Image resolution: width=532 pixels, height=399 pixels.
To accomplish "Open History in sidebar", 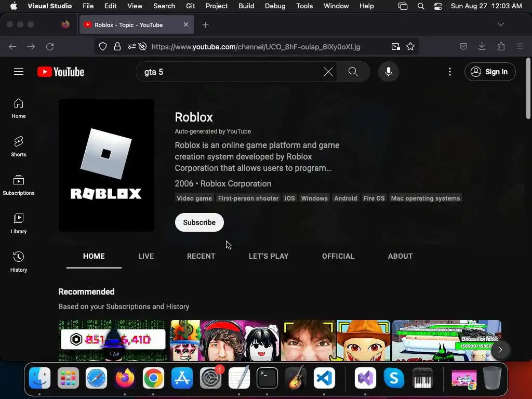I will 19,262.
